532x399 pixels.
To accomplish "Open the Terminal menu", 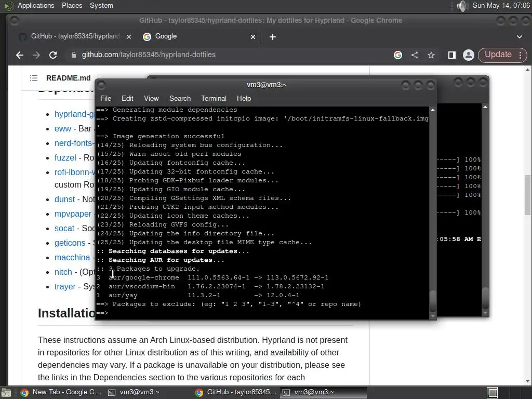I will click(x=214, y=98).
